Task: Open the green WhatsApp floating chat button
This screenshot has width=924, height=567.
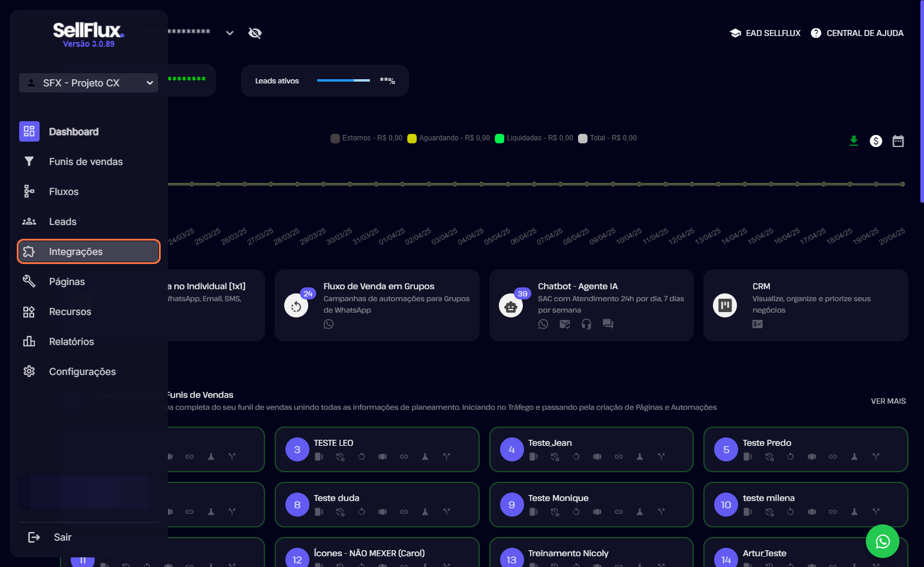Action: pos(883,541)
